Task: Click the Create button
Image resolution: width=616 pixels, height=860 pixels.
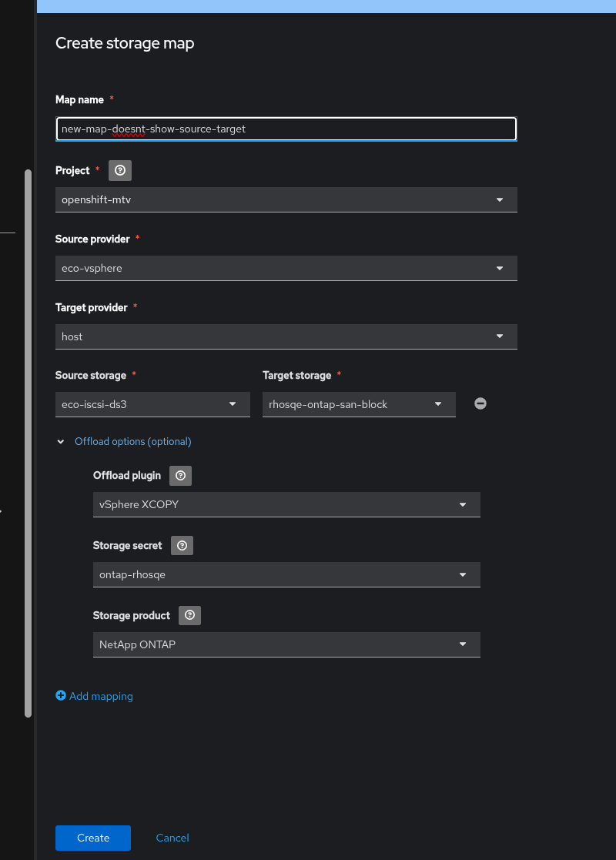Action: [93, 838]
